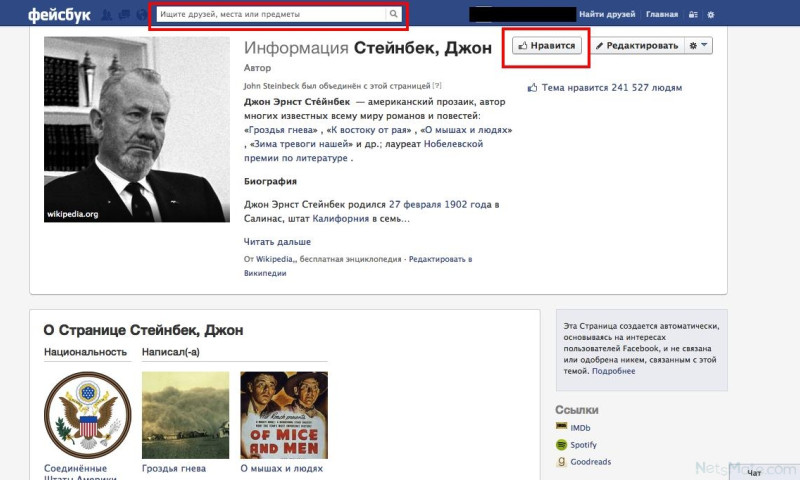Open the Of Mice and Men thumbnail
The height and width of the screenshot is (480, 800).
[x=284, y=415]
